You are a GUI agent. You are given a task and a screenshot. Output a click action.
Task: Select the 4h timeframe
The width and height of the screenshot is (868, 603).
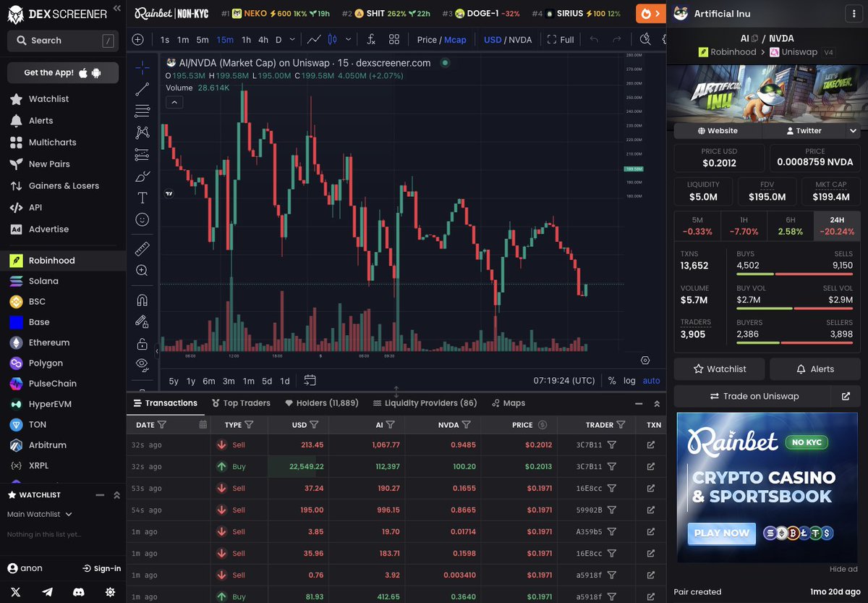coord(263,40)
